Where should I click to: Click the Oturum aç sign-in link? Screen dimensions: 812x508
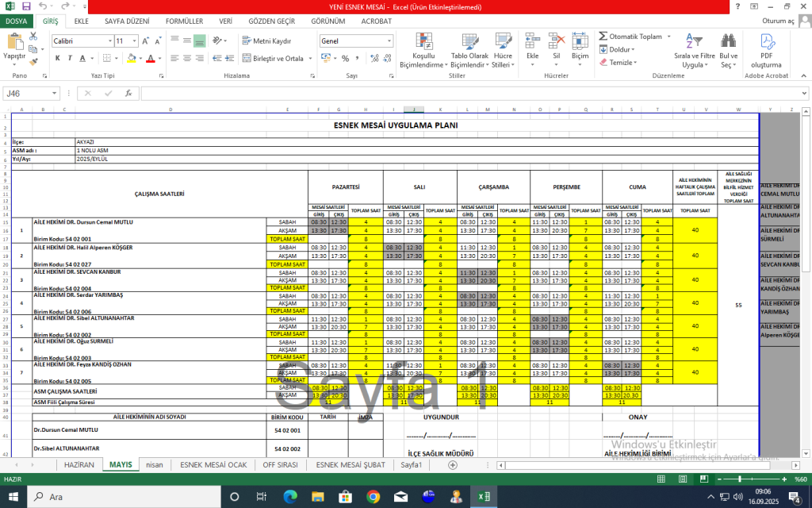click(778, 21)
